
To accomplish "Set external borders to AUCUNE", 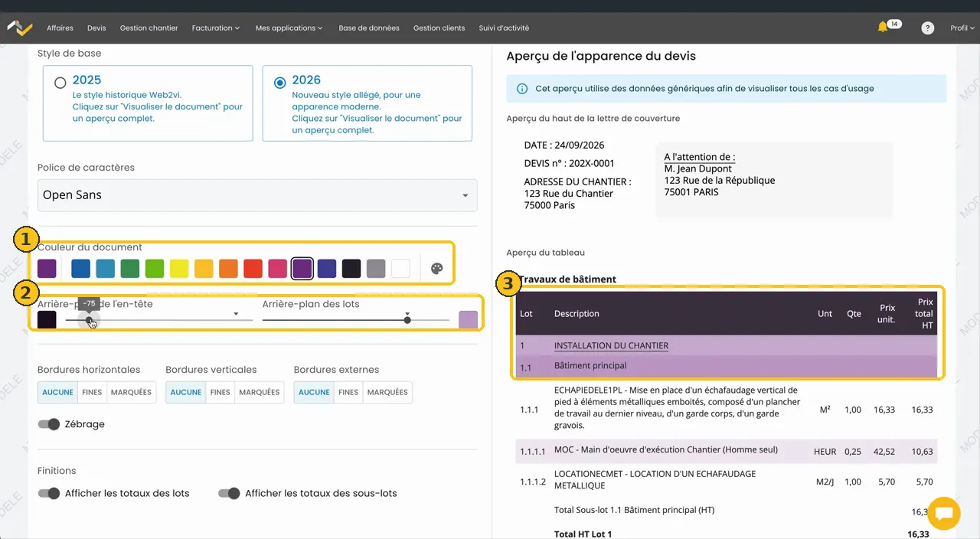I will tap(314, 392).
